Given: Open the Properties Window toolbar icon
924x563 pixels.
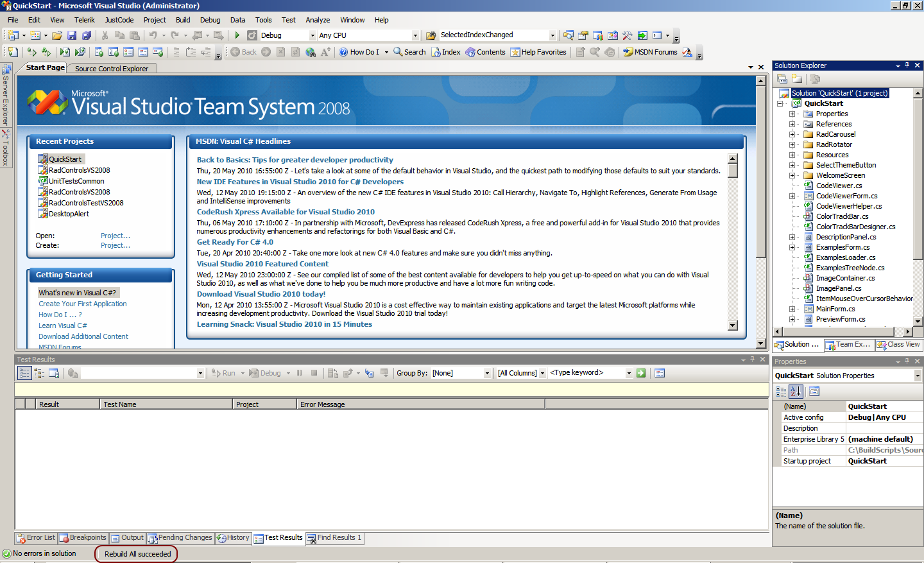Looking at the screenshot, I should (583, 35).
